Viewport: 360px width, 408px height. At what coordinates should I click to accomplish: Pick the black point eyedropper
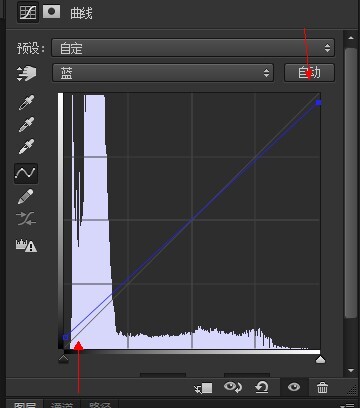tap(26, 103)
